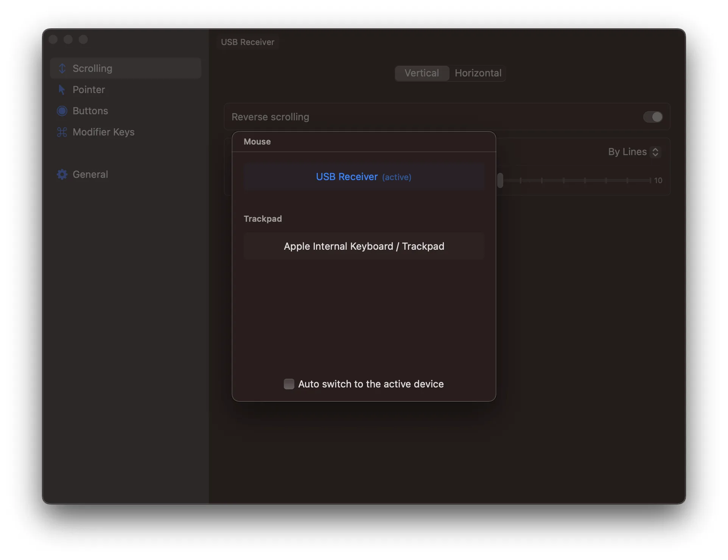Click the Modifier Keys command icon
This screenshot has height=560, width=728.
(x=62, y=132)
